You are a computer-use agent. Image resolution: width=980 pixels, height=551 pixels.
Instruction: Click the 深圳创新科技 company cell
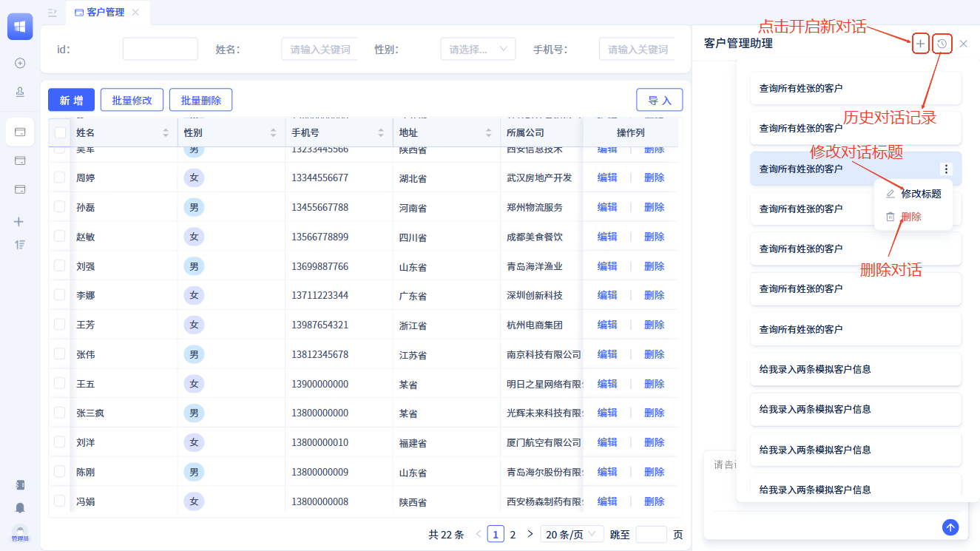[535, 295]
